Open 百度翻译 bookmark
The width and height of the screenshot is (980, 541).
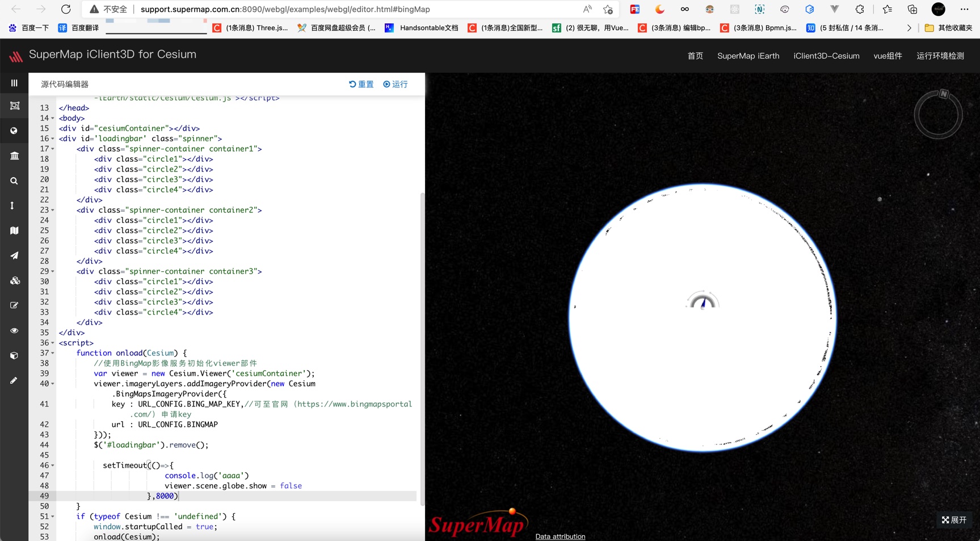pyautogui.click(x=78, y=27)
